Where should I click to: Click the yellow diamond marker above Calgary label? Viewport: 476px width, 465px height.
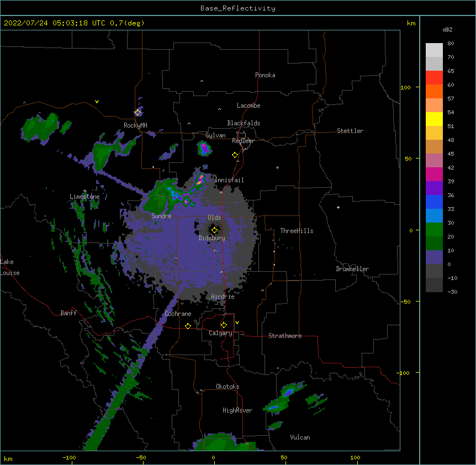tap(224, 325)
